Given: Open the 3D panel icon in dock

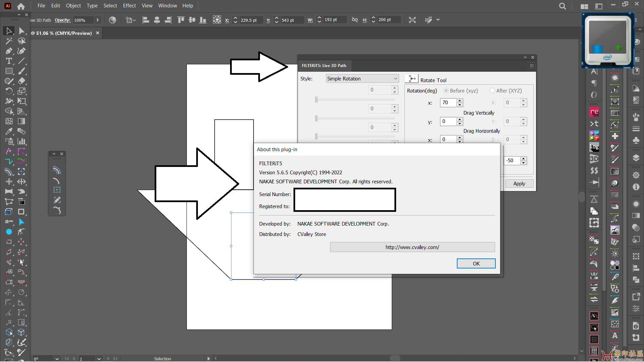Looking at the screenshot, I should click(x=594, y=159).
